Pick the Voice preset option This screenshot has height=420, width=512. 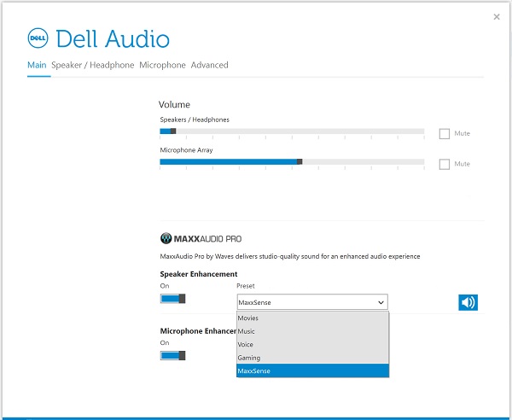pos(312,344)
